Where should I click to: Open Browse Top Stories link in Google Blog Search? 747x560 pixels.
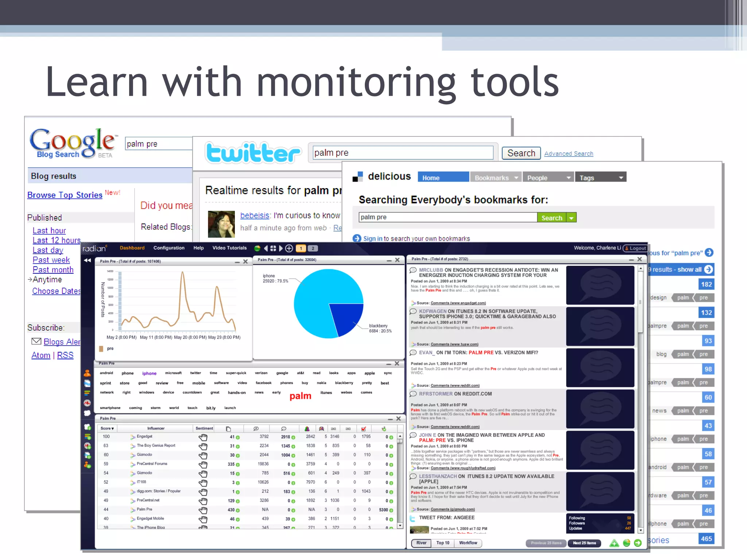[x=65, y=195]
